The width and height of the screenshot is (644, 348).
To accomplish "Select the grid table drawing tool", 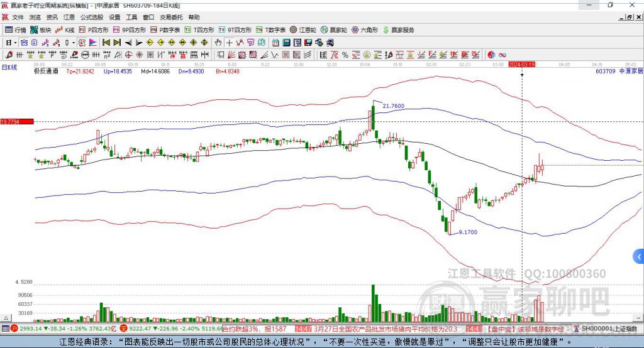I will click(286, 55).
